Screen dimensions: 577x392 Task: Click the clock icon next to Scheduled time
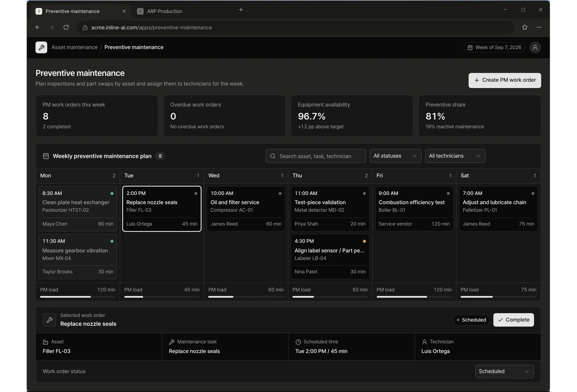coord(298,342)
